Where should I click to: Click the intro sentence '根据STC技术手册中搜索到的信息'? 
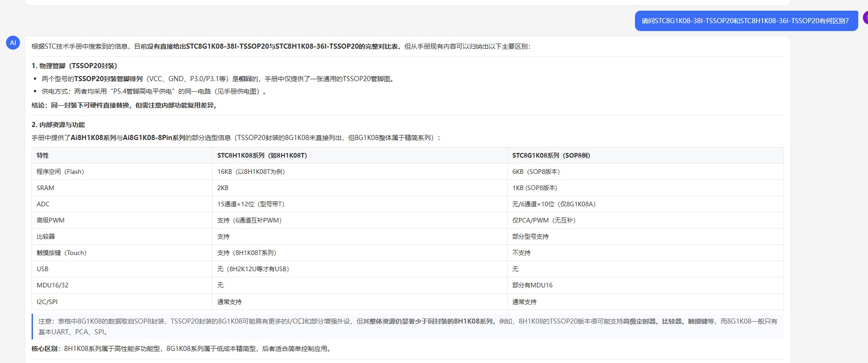click(x=281, y=46)
